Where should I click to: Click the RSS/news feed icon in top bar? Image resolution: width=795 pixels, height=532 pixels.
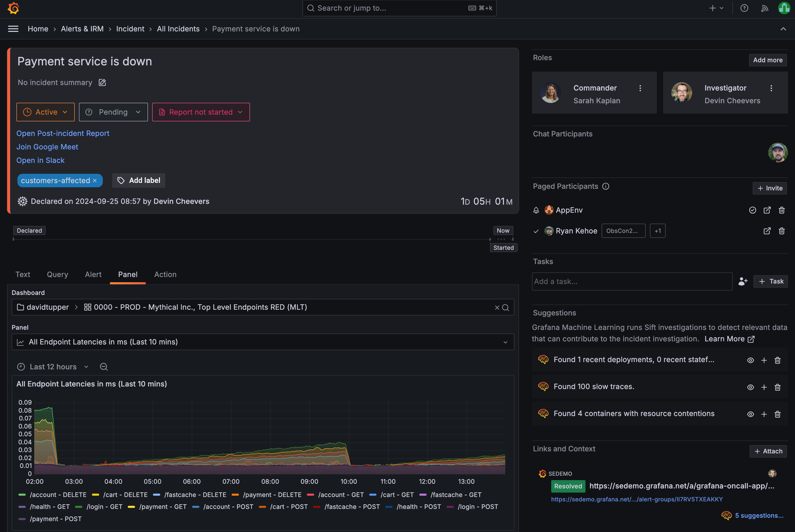(x=764, y=8)
